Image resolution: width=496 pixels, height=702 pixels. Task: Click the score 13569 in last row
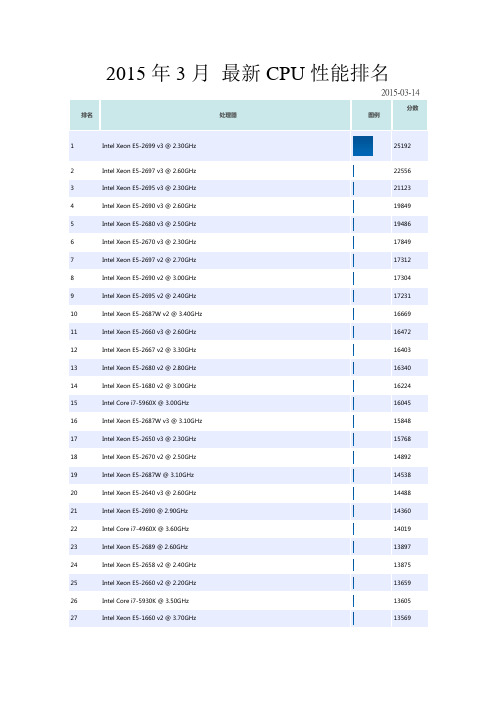[402, 618]
